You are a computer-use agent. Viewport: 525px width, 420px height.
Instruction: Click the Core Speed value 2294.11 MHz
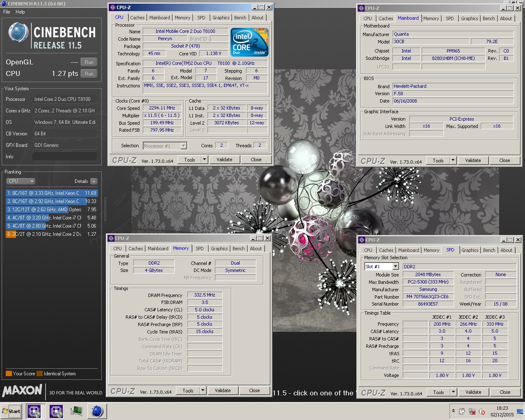pyautogui.click(x=162, y=108)
